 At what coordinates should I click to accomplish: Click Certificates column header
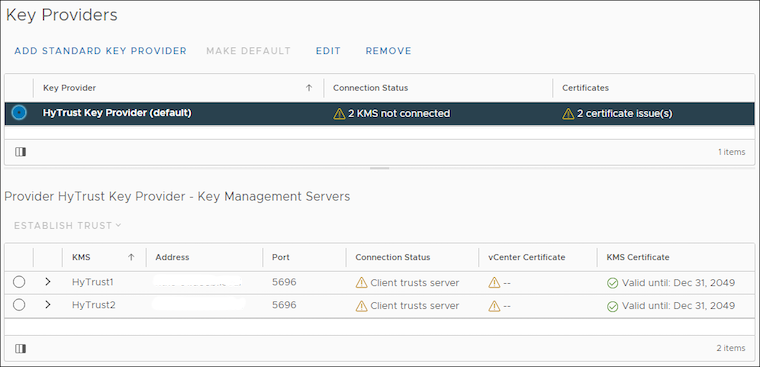(x=585, y=88)
